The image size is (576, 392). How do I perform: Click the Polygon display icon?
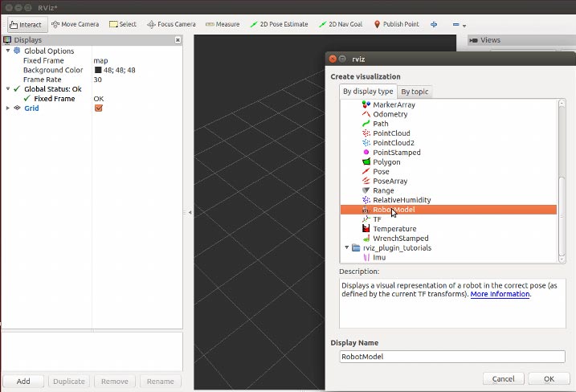366,161
